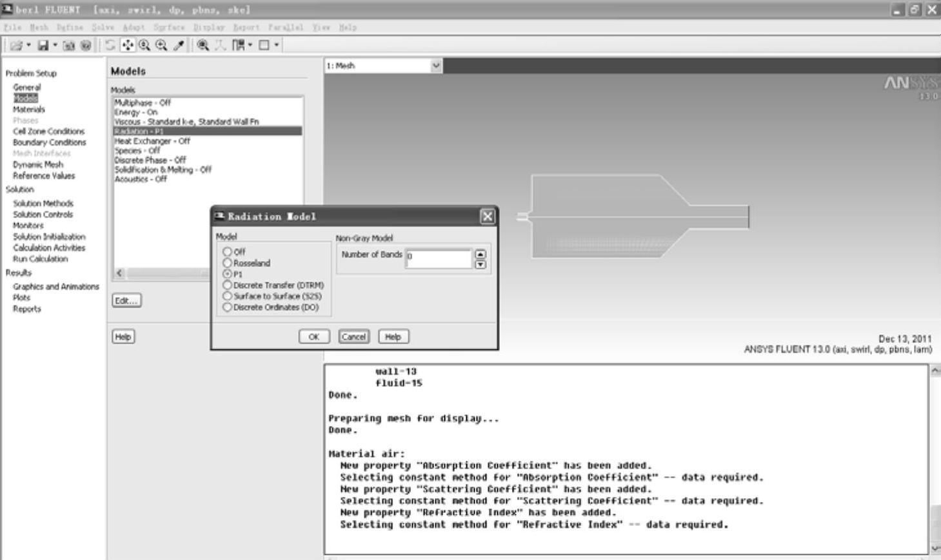This screenshot has width=941, height=560.
Task: Open the Define menu
Action: [70, 28]
